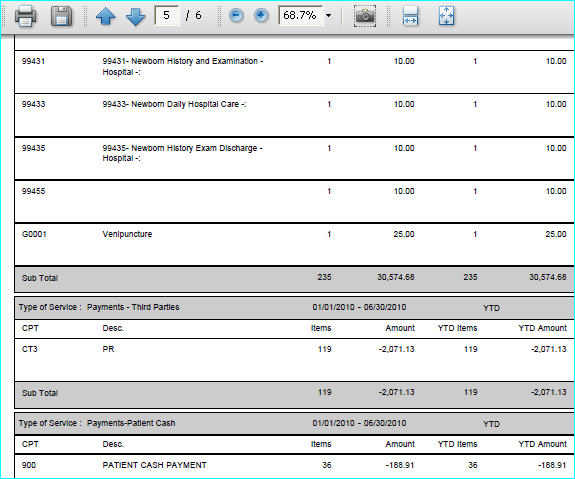575x479 pixels.
Task: Click the fit page icon
Action: pyautogui.click(x=446, y=16)
